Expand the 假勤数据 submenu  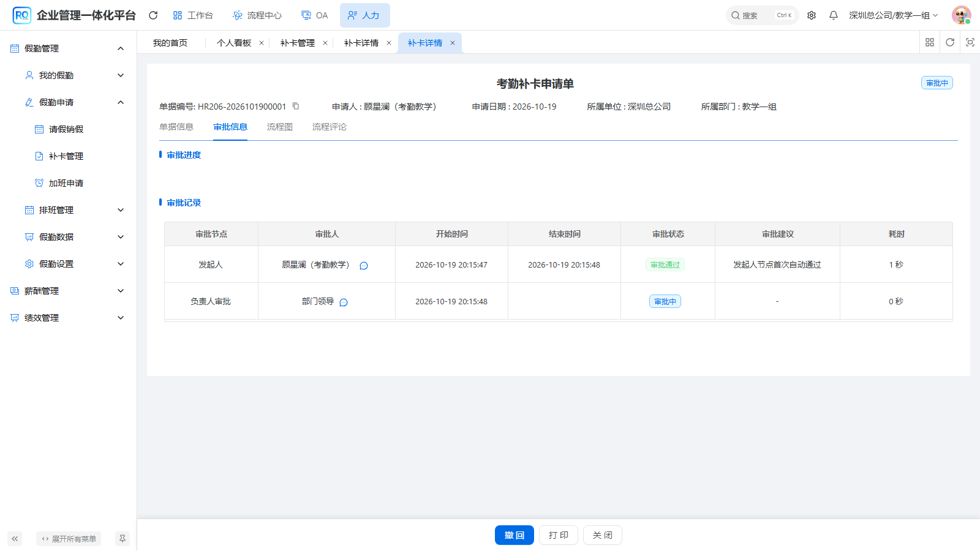tap(121, 237)
